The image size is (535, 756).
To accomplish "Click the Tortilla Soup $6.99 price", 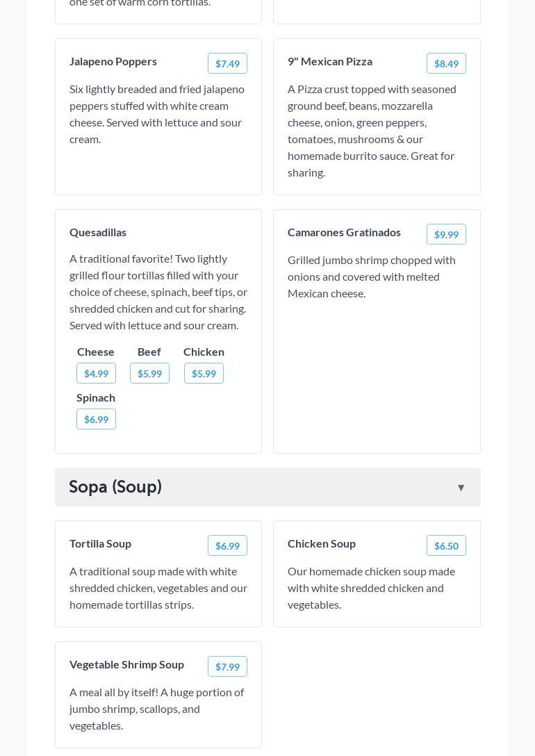I will tap(227, 545).
